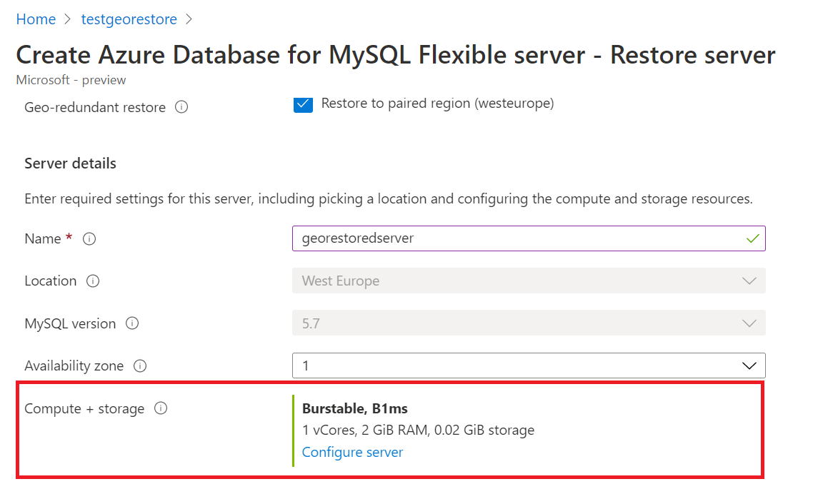Click info icon beside Compute + storage
The image size is (823, 504).
point(161,409)
